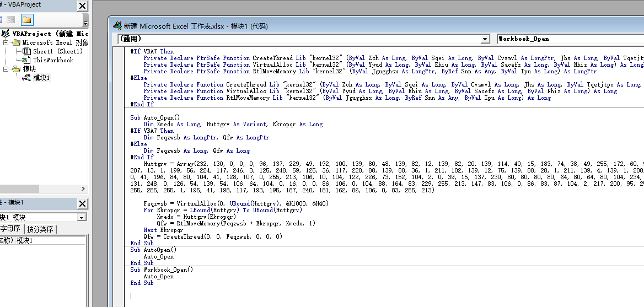Select 模块1 in project tree
644x307 pixels.
click(41, 78)
